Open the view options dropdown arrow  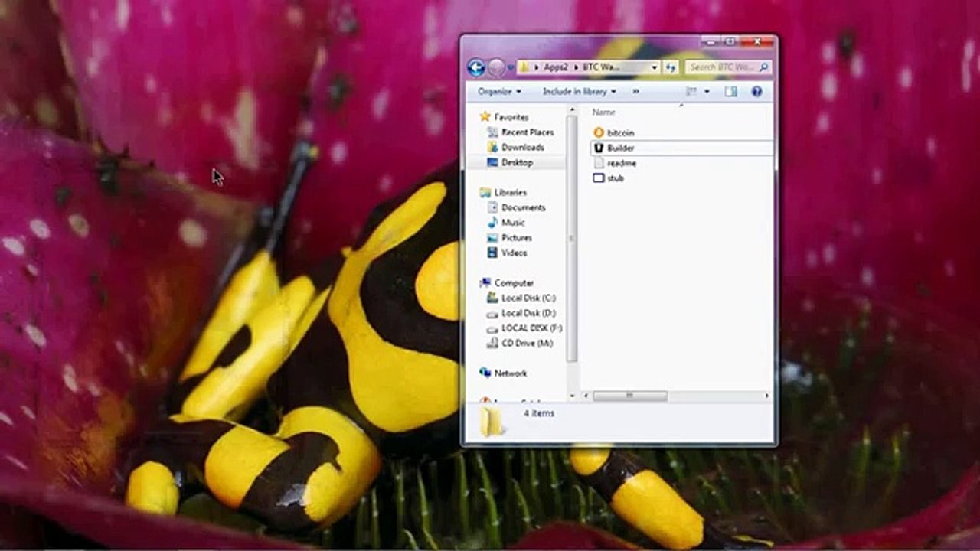click(707, 92)
